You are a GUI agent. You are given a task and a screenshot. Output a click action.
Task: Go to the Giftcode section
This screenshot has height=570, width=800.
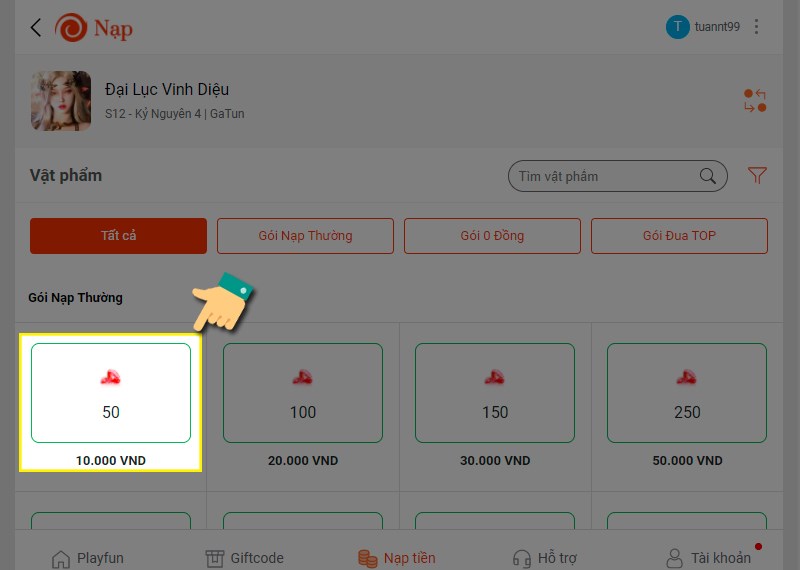[x=244, y=558]
